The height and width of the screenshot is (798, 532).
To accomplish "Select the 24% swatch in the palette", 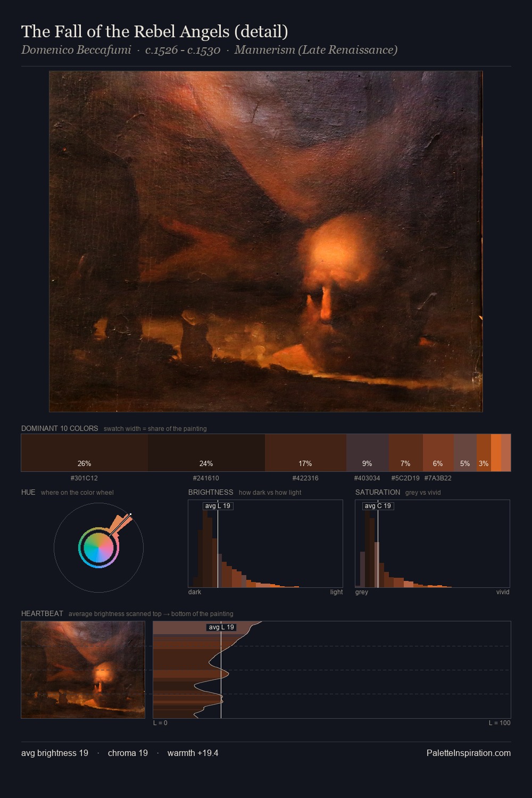I will click(206, 453).
